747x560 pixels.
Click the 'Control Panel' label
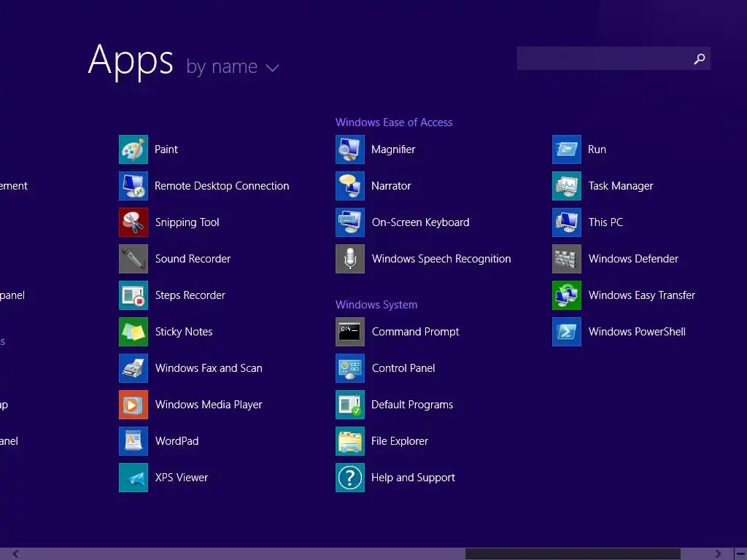[403, 368]
